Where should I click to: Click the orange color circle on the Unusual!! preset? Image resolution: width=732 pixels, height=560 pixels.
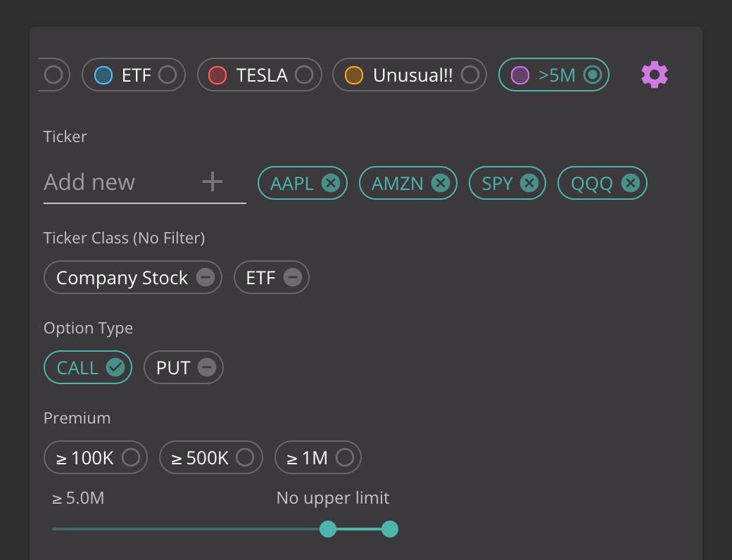(354, 75)
